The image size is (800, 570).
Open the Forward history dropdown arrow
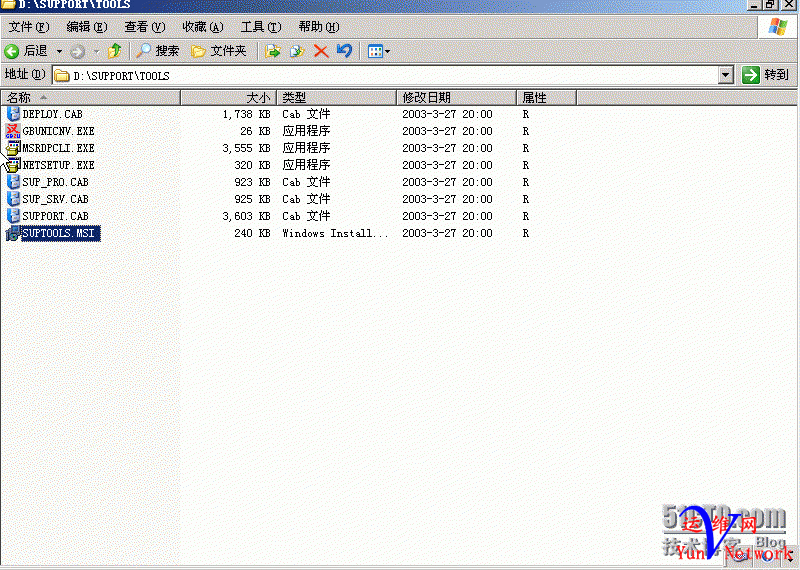pos(96,51)
